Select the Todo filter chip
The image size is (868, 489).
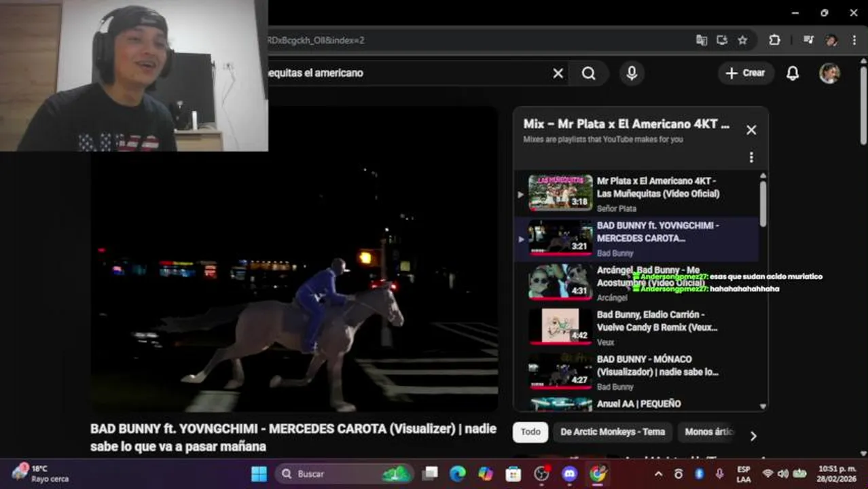[x=530, y=432]
